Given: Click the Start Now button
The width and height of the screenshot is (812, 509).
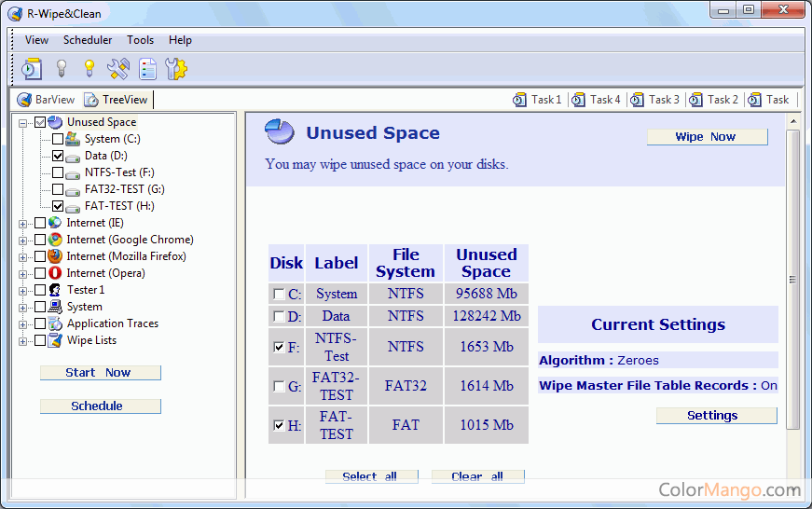Looking at the screenshot, I should tap(101, 373).
